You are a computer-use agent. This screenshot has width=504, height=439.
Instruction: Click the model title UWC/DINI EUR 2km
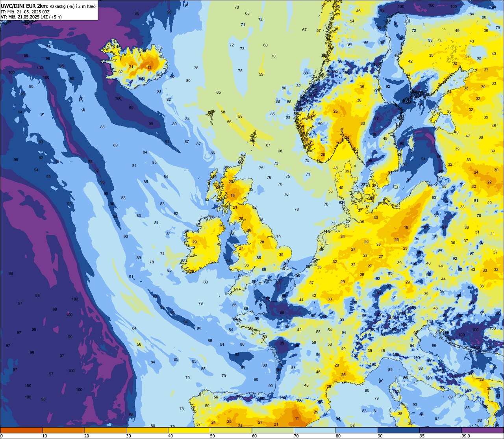click(x=24, y=6)
